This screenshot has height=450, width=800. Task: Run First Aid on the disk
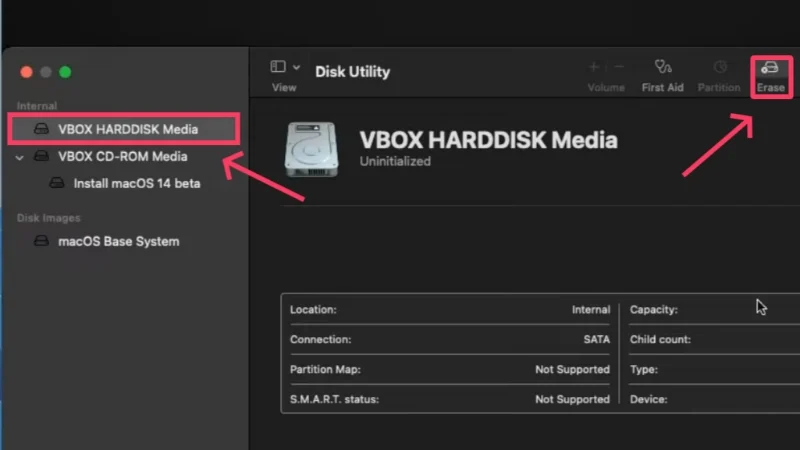[662, 77]
